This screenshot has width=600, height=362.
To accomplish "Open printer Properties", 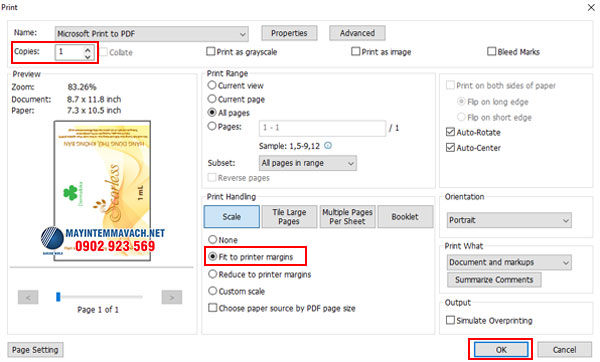I will (x=289, y=33).
